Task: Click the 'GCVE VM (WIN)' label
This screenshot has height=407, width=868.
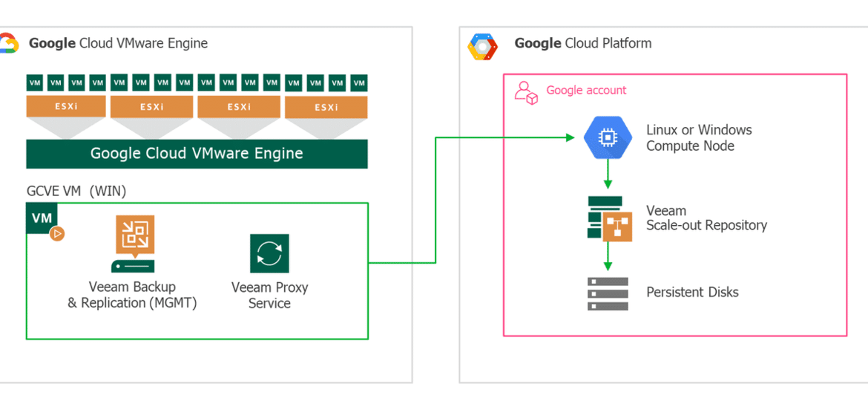Action: (x=76, y=192)
